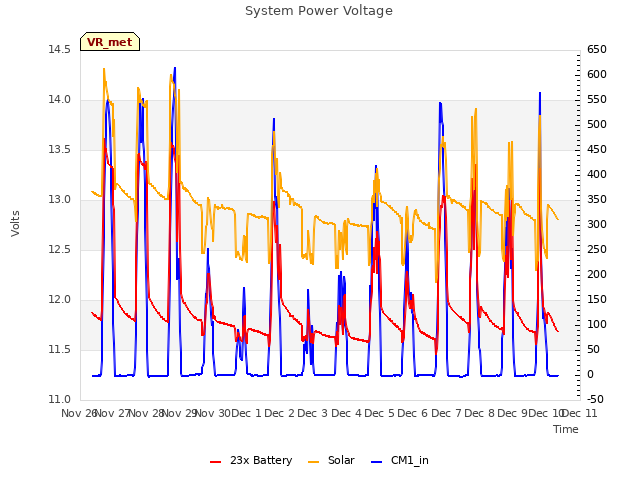640x480 pixels.
Task: Click the VR_met label badge
Action: [110, 42]
